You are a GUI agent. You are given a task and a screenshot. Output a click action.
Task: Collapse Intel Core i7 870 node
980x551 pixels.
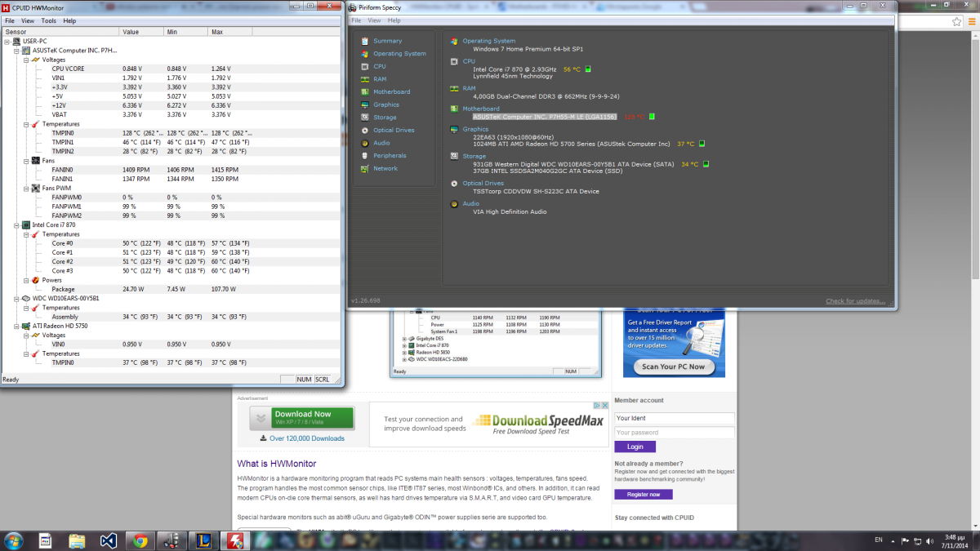16,224
